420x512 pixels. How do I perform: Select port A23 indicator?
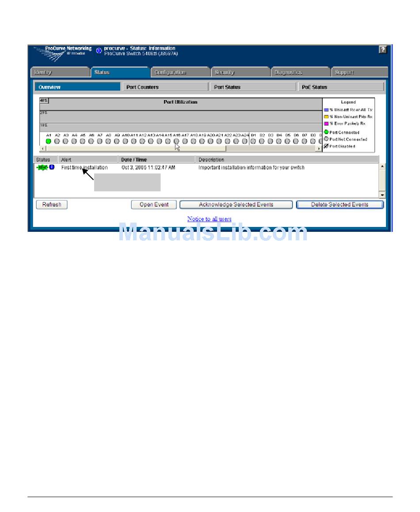click(236, 141)
